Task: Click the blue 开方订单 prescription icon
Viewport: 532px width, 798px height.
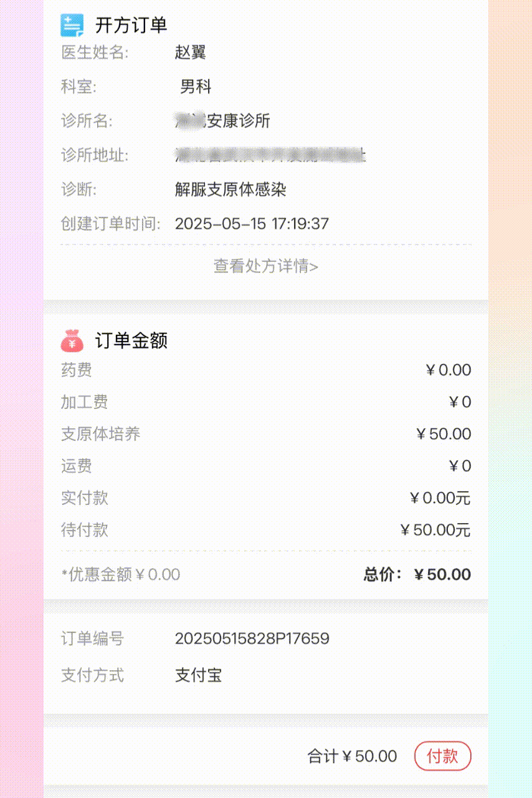Action: pos(72,25)
